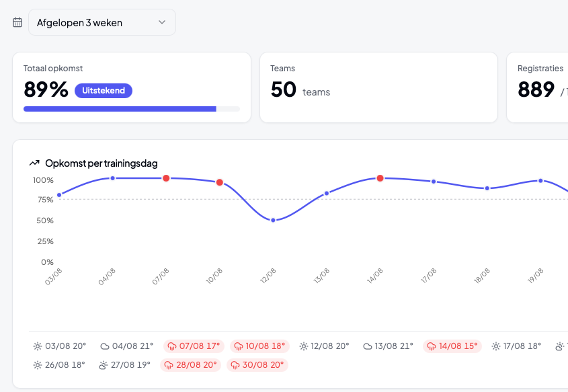The height and width of the screenshot is (392, 568).
Task: Open the 'Afgelopen 3 weken' period dropdown
Action: coord(102,22)
